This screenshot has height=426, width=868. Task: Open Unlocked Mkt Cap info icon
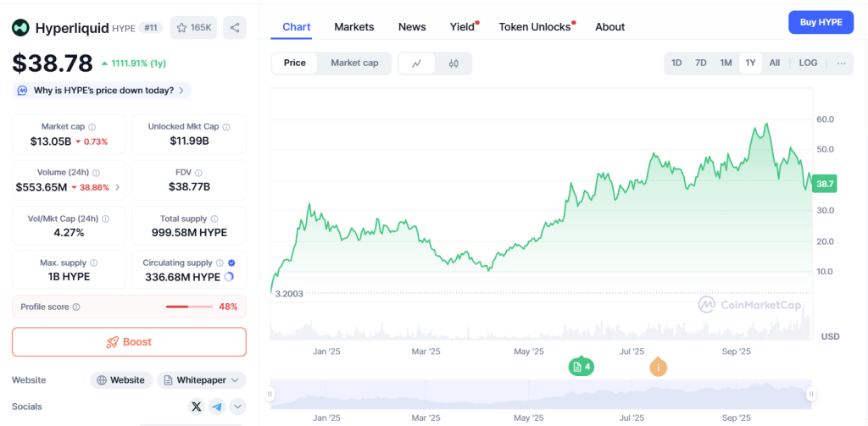click(x=225, y=127)
